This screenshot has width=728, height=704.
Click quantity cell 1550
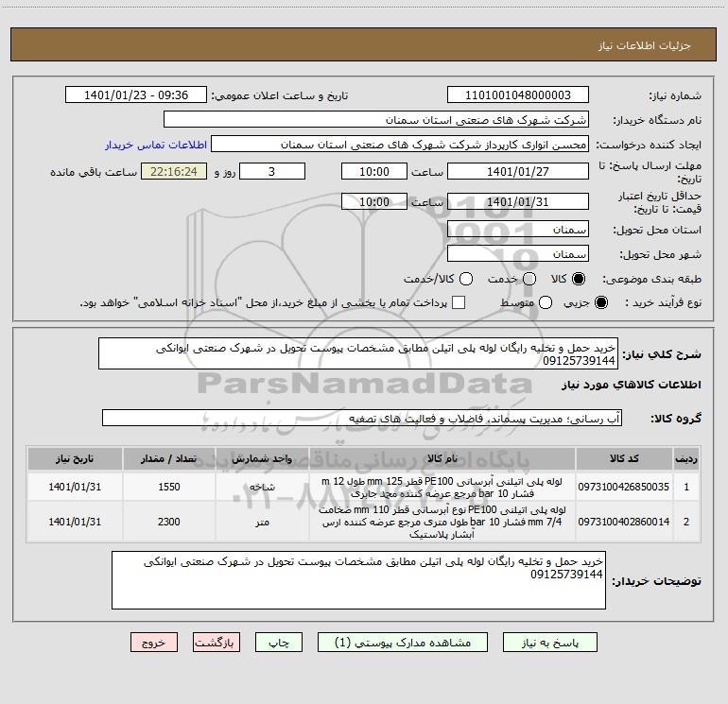[169, 487]
